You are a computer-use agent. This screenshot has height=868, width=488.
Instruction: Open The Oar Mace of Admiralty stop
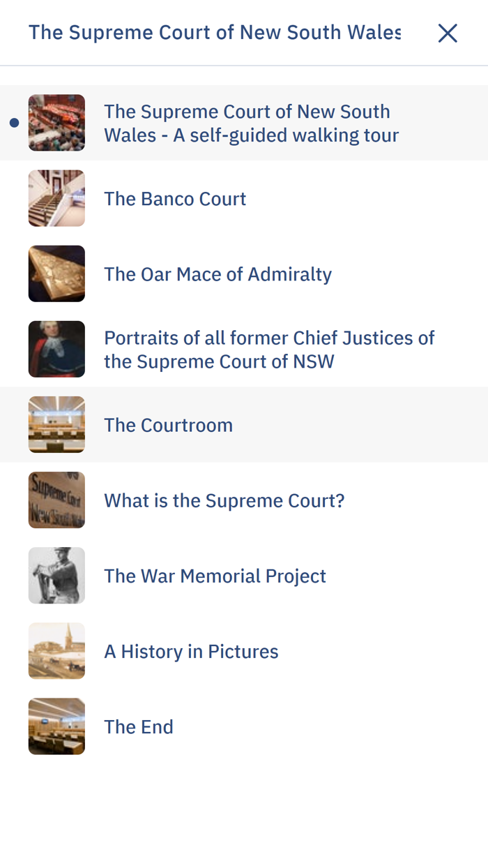[218, 273]
